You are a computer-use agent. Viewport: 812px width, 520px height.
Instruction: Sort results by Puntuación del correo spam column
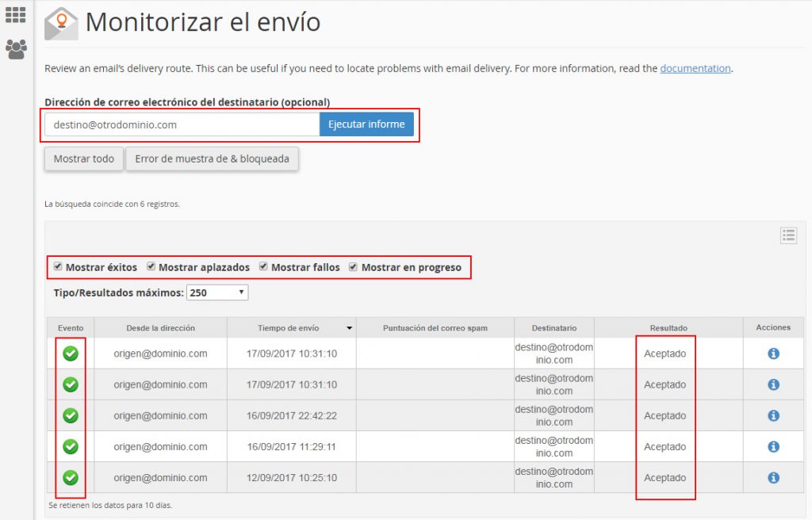tap(435, 327)
